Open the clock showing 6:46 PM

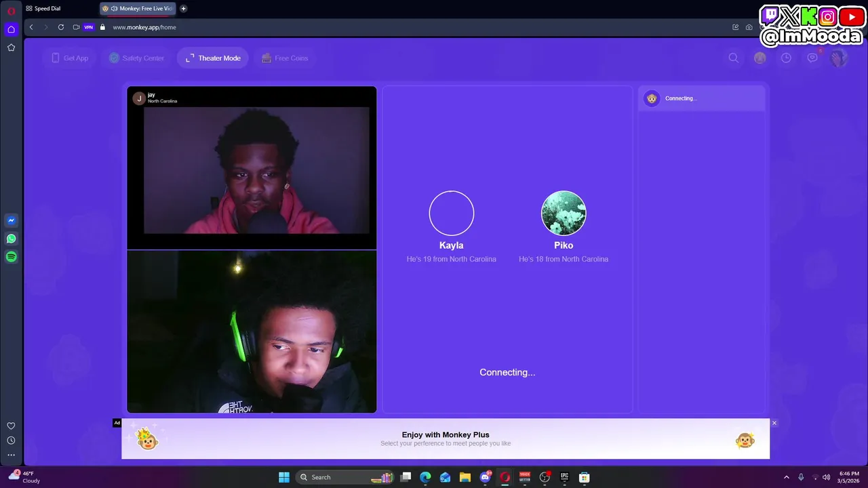click(x=849, y=477)
